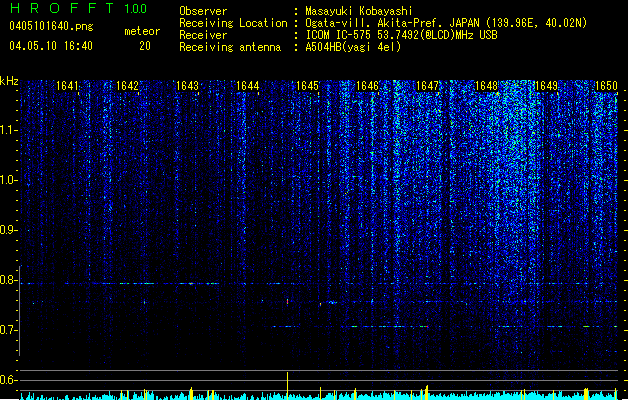This screenshot has width=629, height=400.
Task: Click the date stamp 04.05.10 16:40
Action: [x=51, y=46]
